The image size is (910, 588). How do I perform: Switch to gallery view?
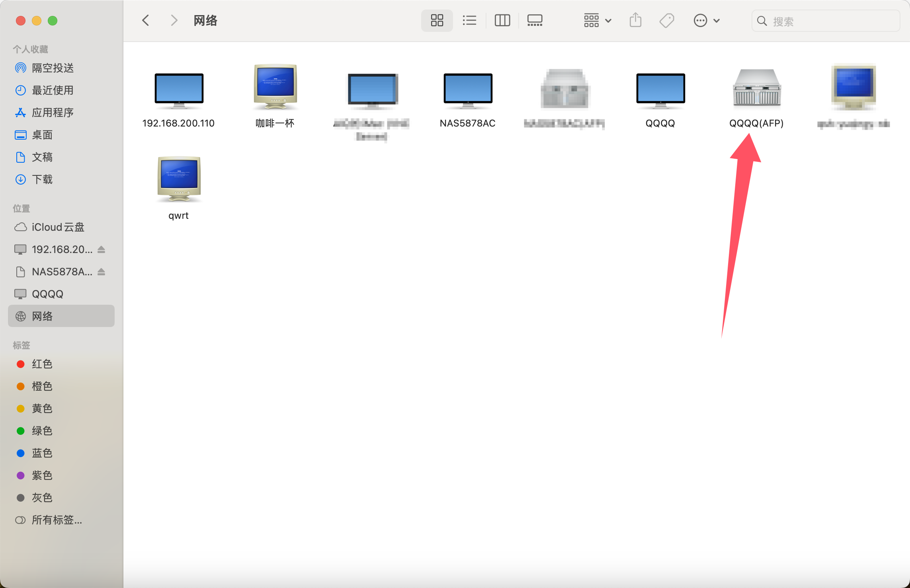tap(535, 20)
